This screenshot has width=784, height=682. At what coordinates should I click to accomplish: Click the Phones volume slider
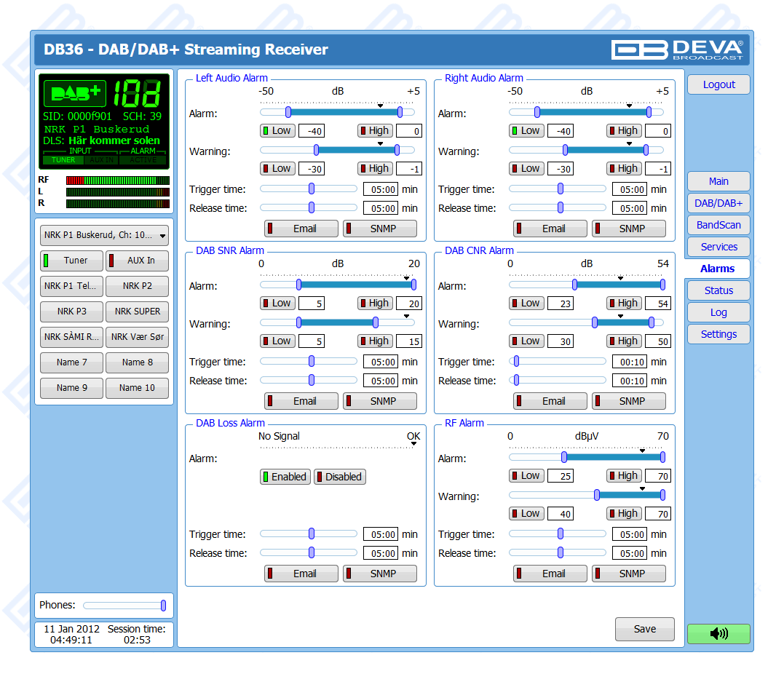124,606
